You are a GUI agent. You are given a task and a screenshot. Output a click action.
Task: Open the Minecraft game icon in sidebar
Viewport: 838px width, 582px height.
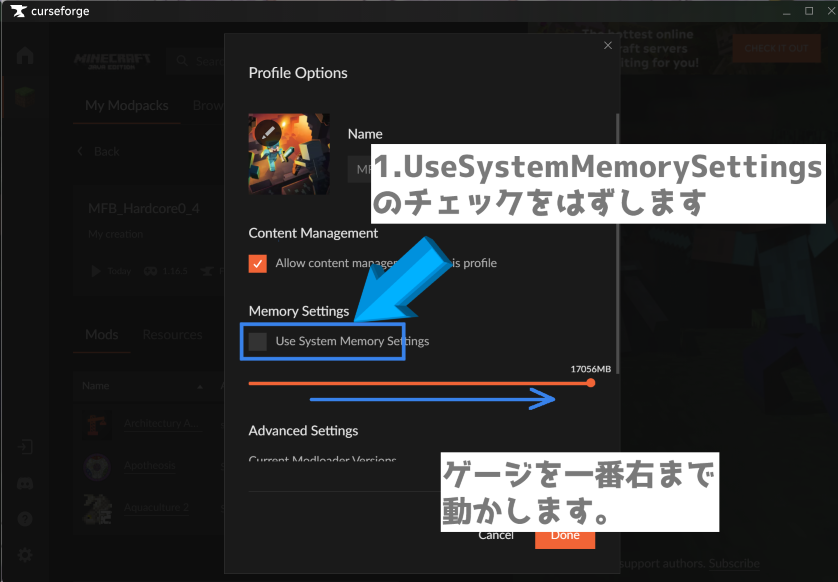coord(25,97)
